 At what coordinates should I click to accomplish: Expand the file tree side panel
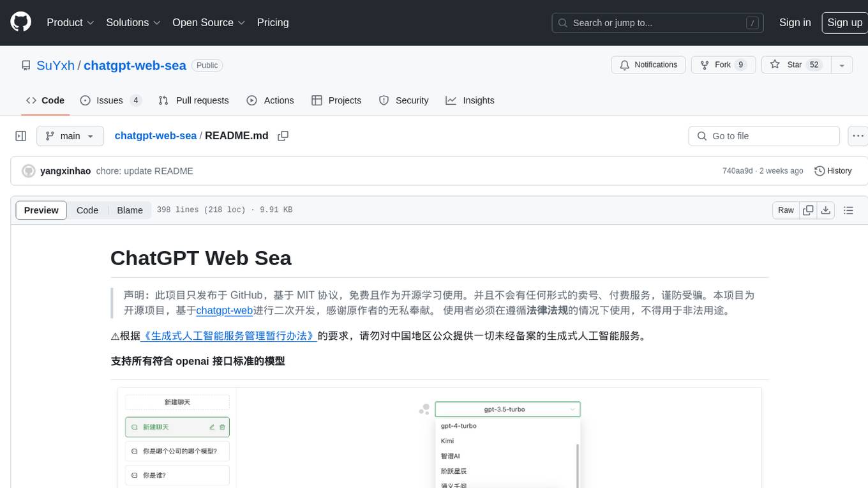(20, 136)
